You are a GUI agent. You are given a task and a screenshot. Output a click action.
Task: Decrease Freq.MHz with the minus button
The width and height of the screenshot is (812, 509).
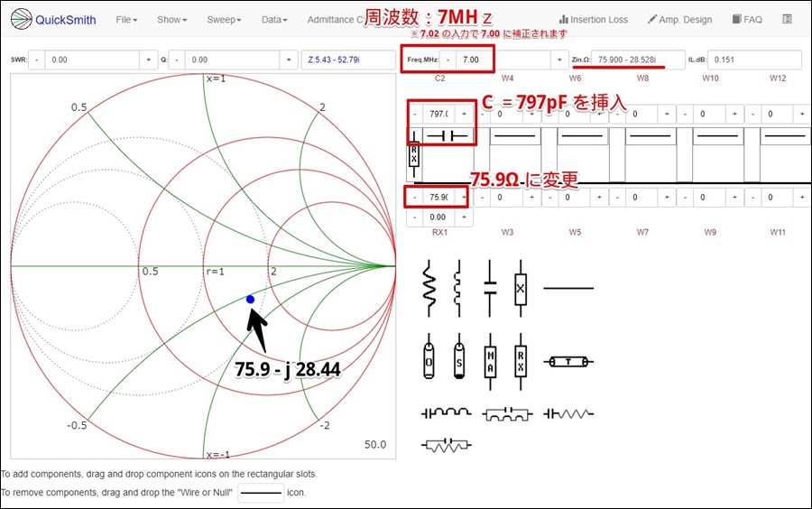point(448,60)
